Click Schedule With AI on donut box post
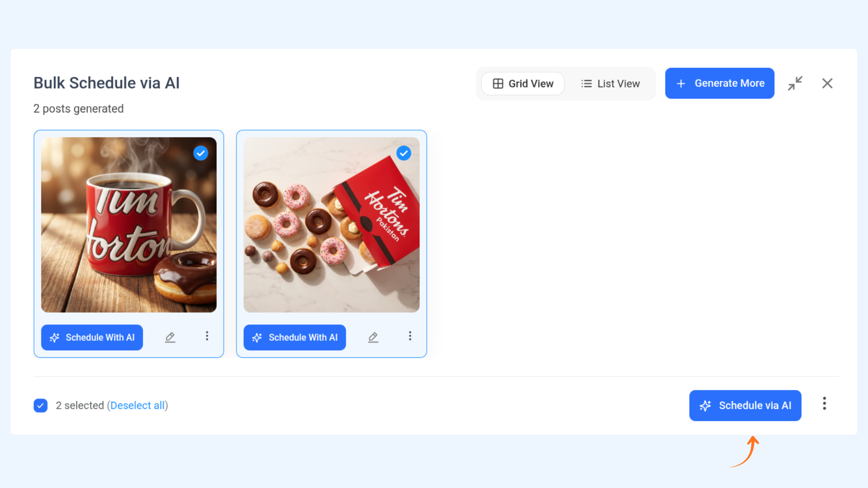This screenshot has width=868, height=488. click(x=295, y=338)
